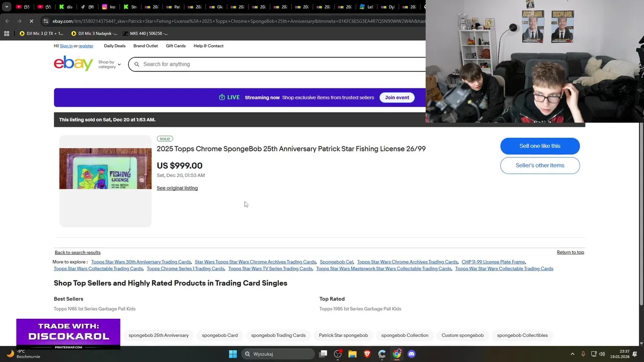Open Best Sellers Garbage Pail Kids link
This screenshot has width=644, height=362.
95,309
